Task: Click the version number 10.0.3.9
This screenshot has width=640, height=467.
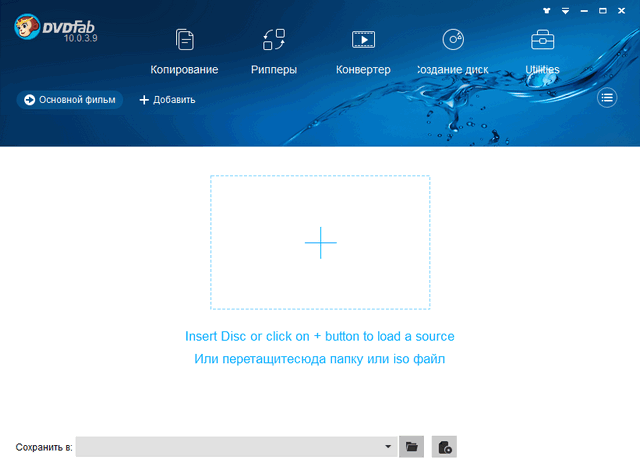Action: [x=81, y=38]
